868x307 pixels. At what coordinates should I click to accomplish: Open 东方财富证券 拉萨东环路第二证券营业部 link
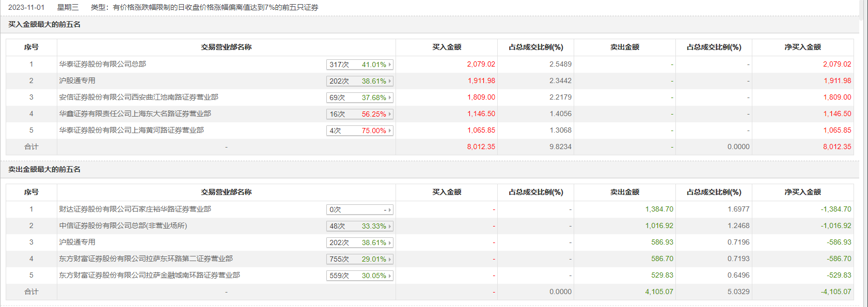point(146,258)
